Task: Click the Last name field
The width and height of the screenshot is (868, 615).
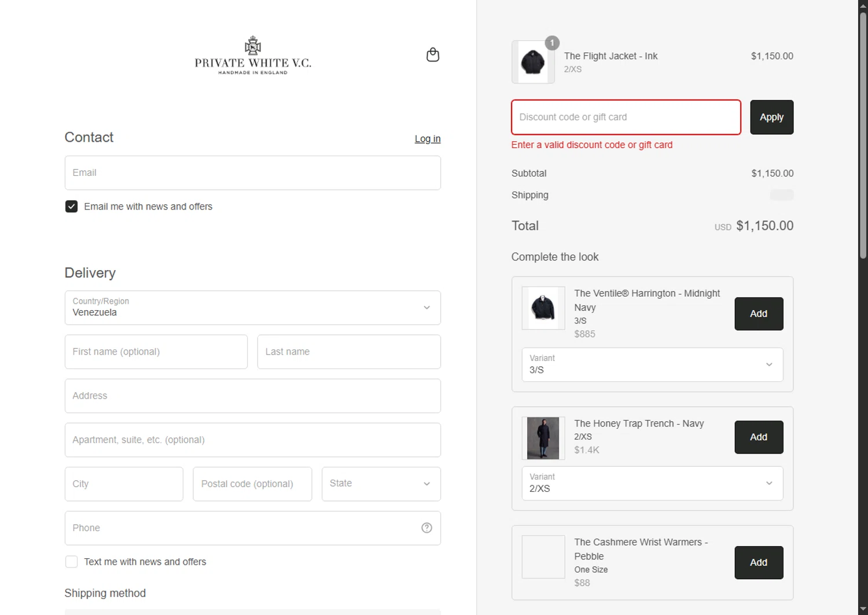Action: [x=349, y=352]
